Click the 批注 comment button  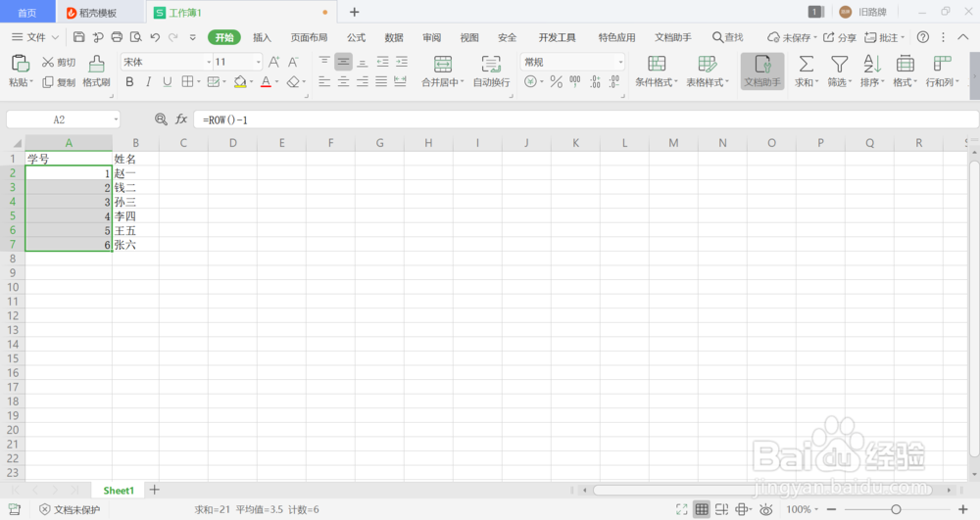coord(884,37)
